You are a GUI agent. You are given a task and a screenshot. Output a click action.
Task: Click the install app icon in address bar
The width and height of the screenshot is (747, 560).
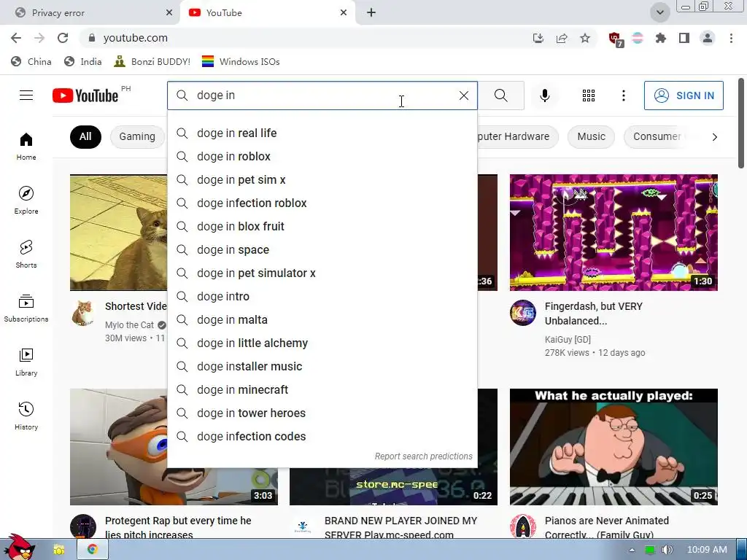coord(538,38)
